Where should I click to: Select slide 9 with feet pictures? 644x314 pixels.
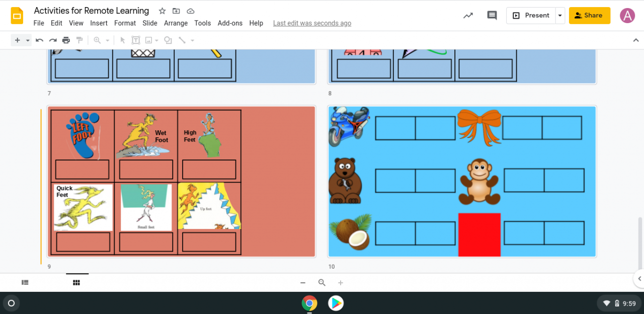tap(181, 182)
